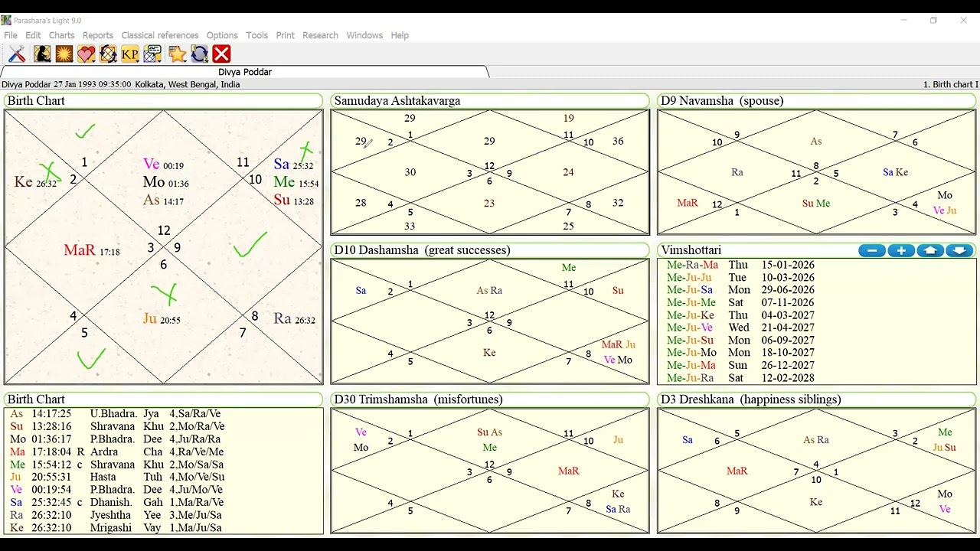Click the rotating chart transit icon
The image size is (980, 551).
[x=108, y=54]
